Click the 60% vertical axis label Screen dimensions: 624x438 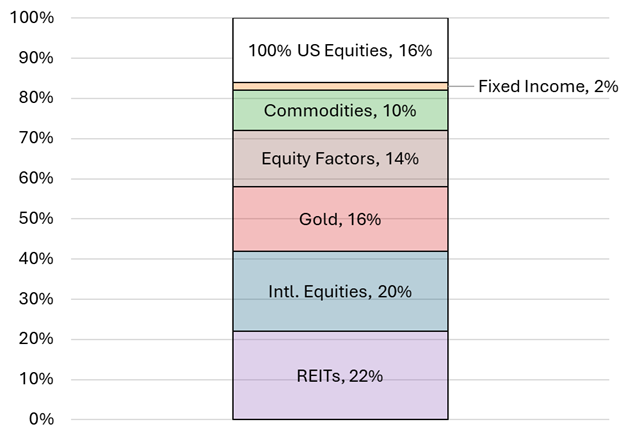click(x=38, y=179)
